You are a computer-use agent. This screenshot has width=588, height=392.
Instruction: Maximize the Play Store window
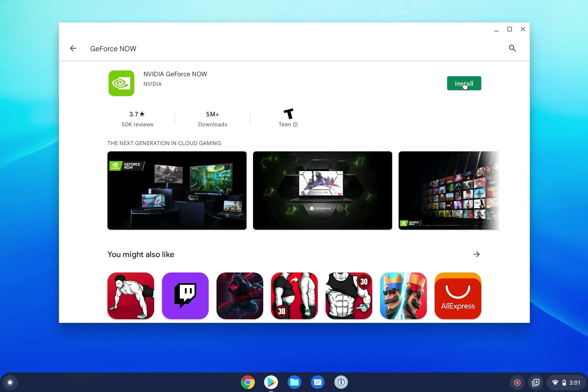[509, 29]
